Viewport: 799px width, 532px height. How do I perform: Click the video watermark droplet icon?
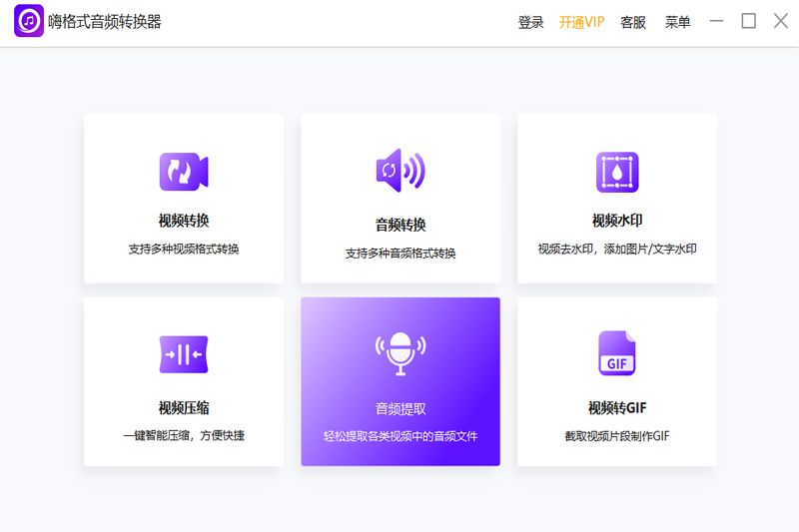[x=616, y=172]
